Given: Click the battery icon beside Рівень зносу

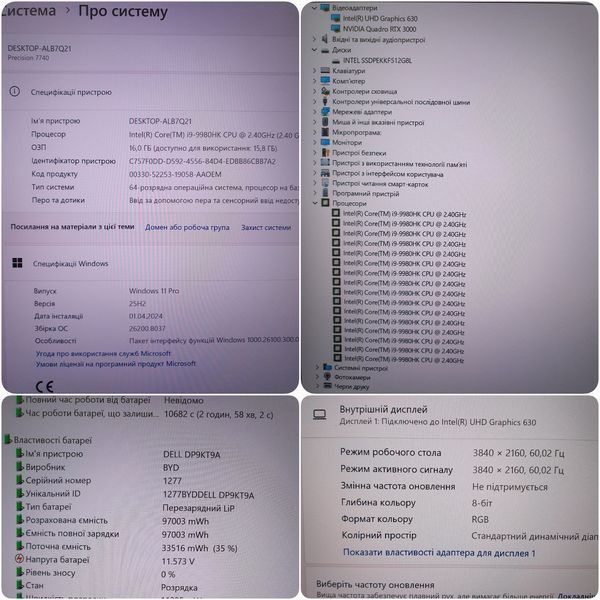Looking at the screenshot, I should pos(20,572).
